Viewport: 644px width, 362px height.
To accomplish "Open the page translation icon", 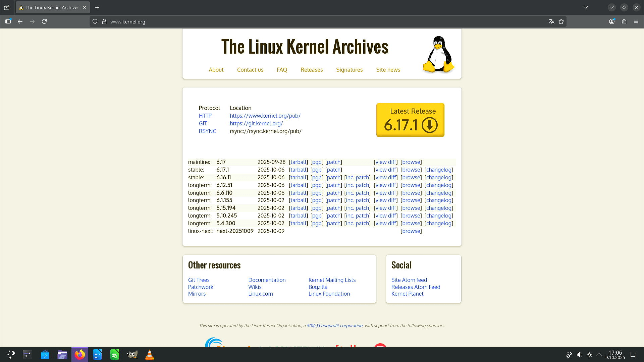I will 551,21.
